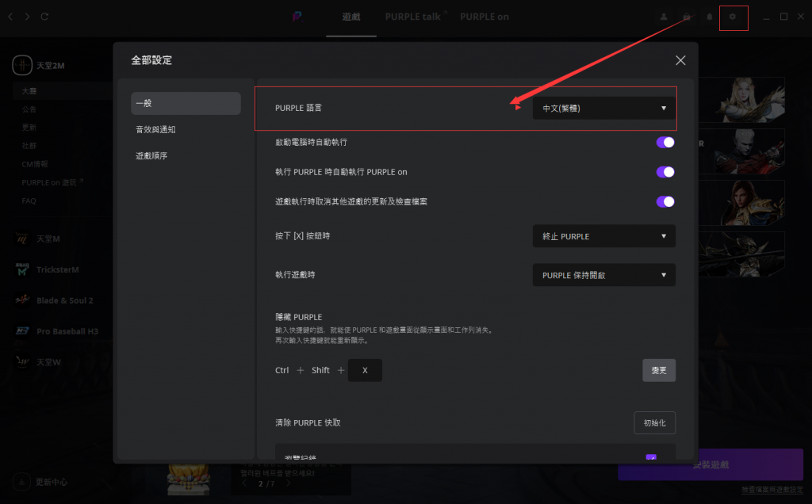This screenshot has width=812, height=504.
Task: Toggle 啟動電腦時自動執行 switch
Action: click(x=665, y=143)
